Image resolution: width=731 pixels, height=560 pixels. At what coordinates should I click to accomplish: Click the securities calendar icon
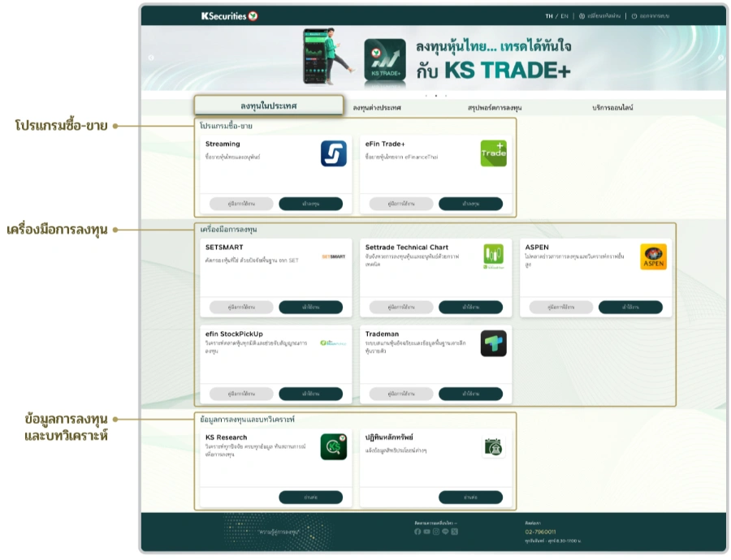[493, 446]
